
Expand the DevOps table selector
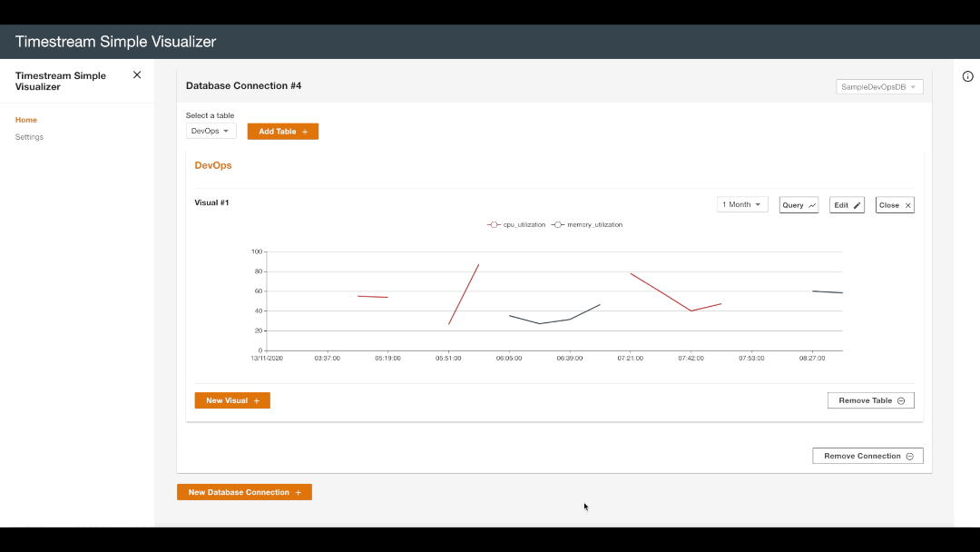tap(211, 131)
